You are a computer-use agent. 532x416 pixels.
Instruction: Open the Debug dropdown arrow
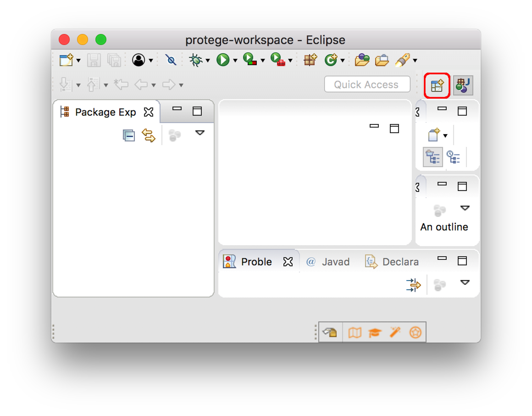click(x=208, y=60)
